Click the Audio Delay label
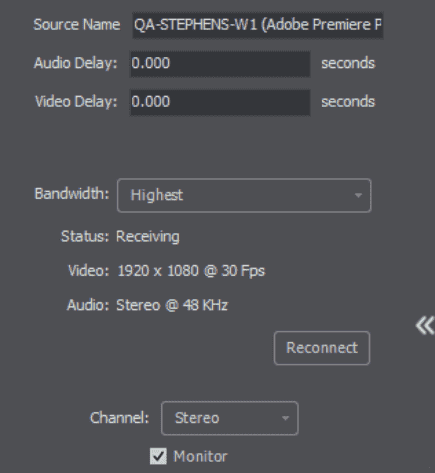 (76, 63)
